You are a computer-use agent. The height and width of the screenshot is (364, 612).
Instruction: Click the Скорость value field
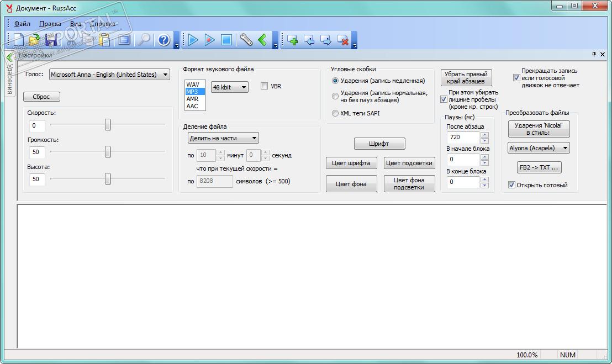37,125
